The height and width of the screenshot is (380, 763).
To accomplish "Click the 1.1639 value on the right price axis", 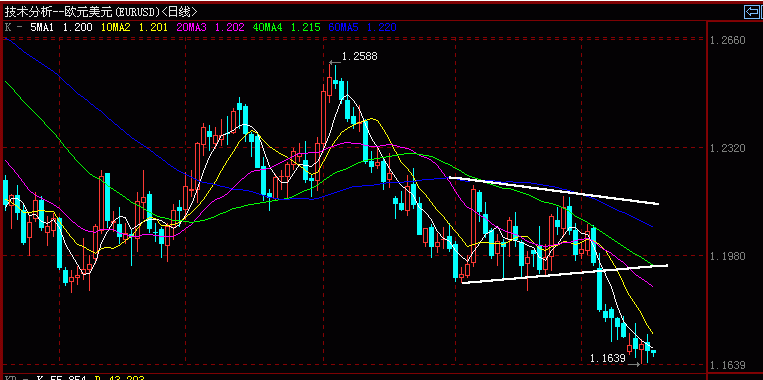I will coord(727,365).
